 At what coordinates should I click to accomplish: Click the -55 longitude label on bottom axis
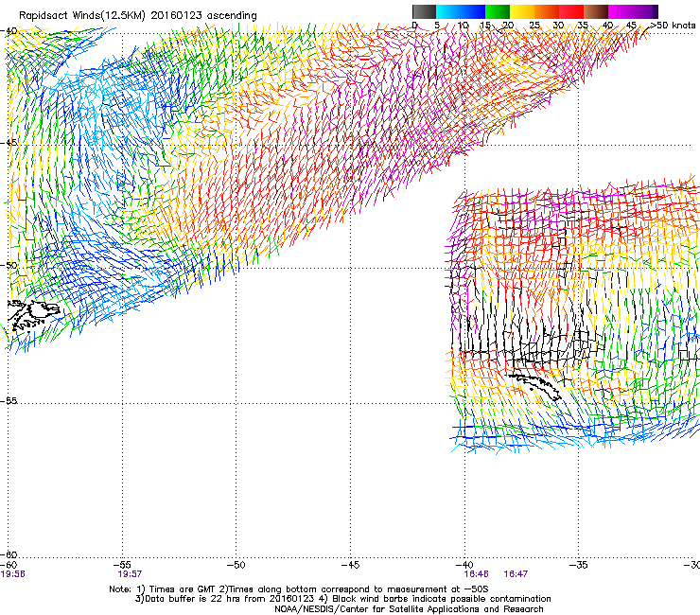tap(123, 565)
